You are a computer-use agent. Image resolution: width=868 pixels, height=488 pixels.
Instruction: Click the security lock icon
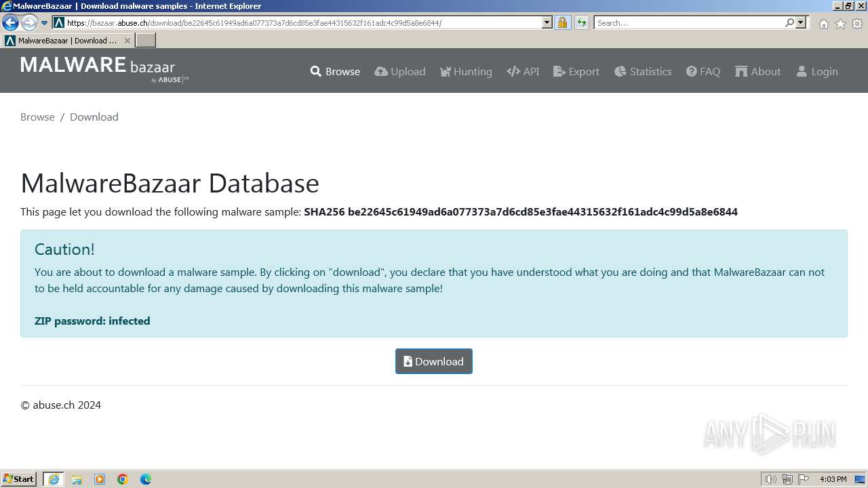coord(562,23)
